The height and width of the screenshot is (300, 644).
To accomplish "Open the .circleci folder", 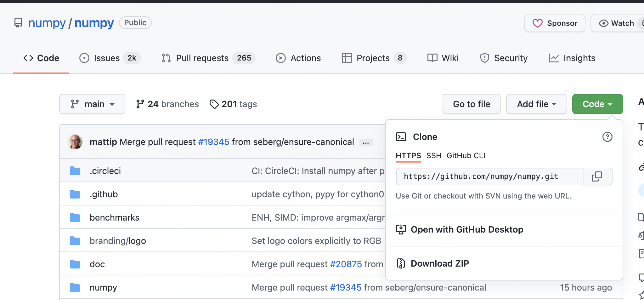I will coord(105,171).
